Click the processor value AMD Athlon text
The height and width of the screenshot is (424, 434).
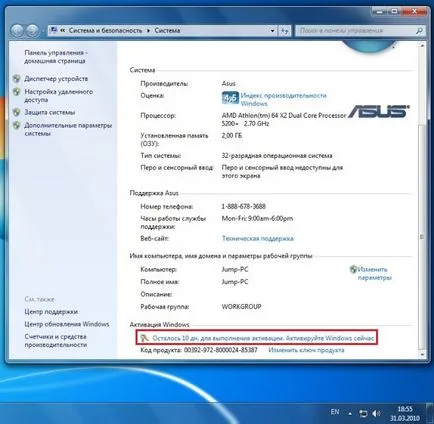[284, 119]
